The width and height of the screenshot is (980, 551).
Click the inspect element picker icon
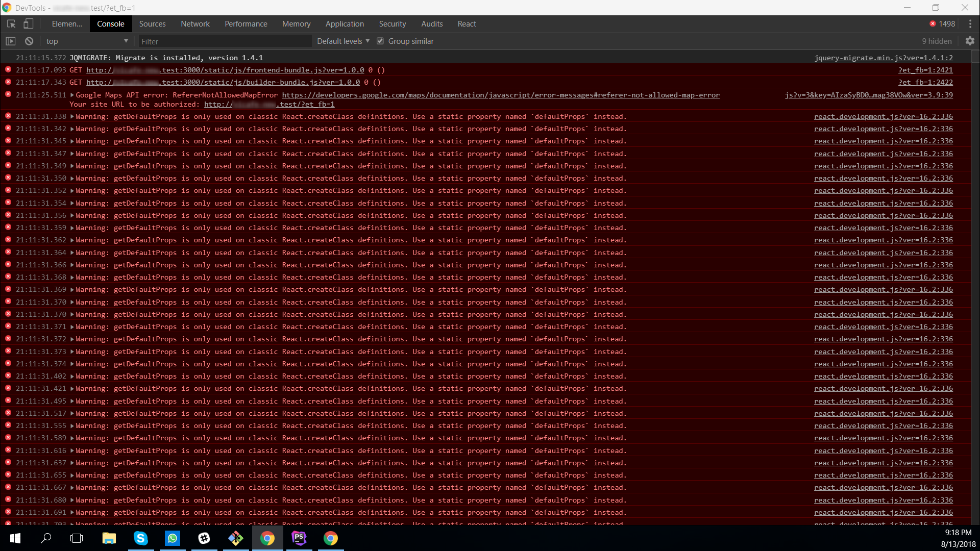[11, 24]
